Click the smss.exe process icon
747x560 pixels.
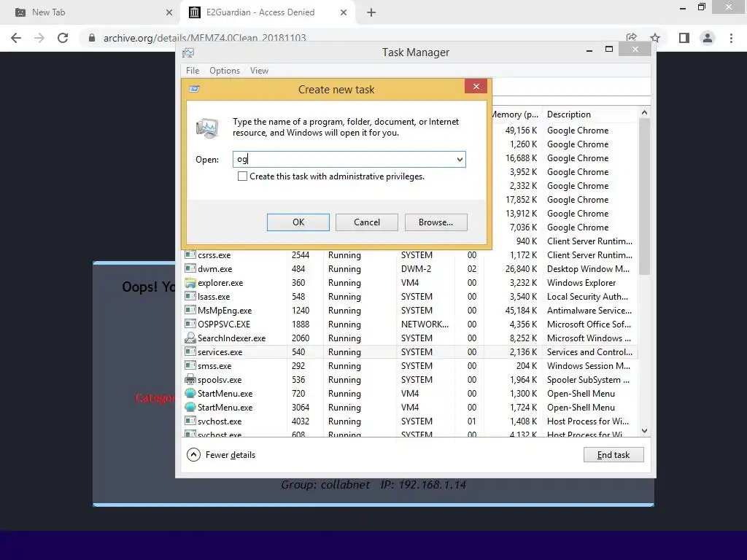tap(190, 365)
